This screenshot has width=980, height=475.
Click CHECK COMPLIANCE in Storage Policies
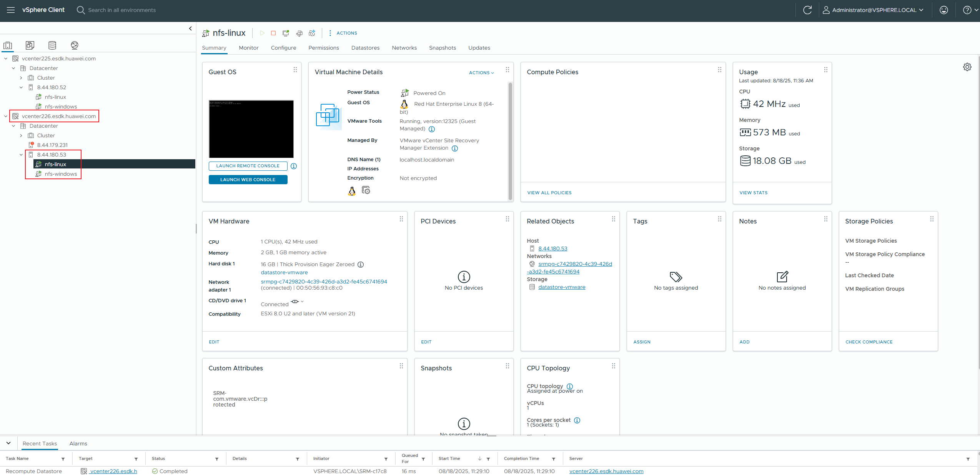click(x=869, y=342)
